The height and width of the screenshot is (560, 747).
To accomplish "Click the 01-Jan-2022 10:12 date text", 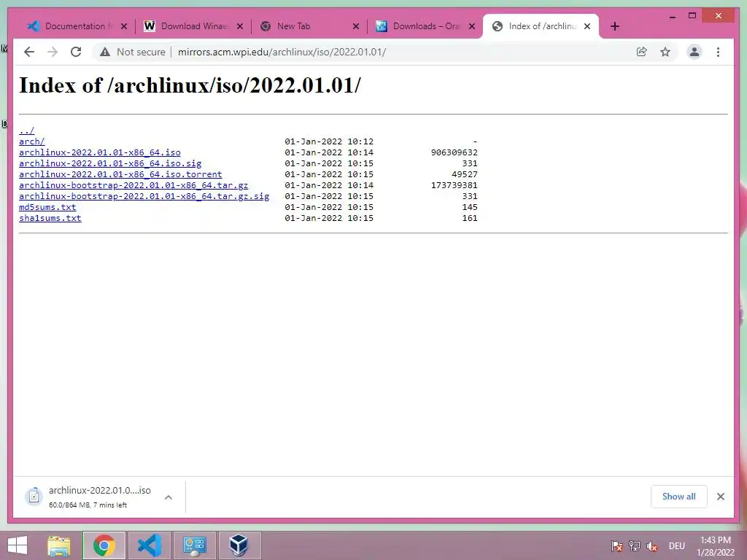I will [329, 141].
